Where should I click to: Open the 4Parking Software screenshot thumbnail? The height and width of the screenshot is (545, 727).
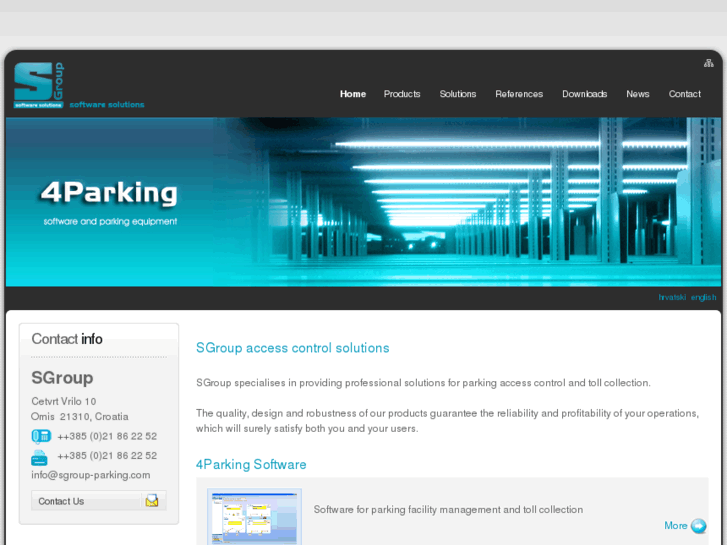pos(254,516)
